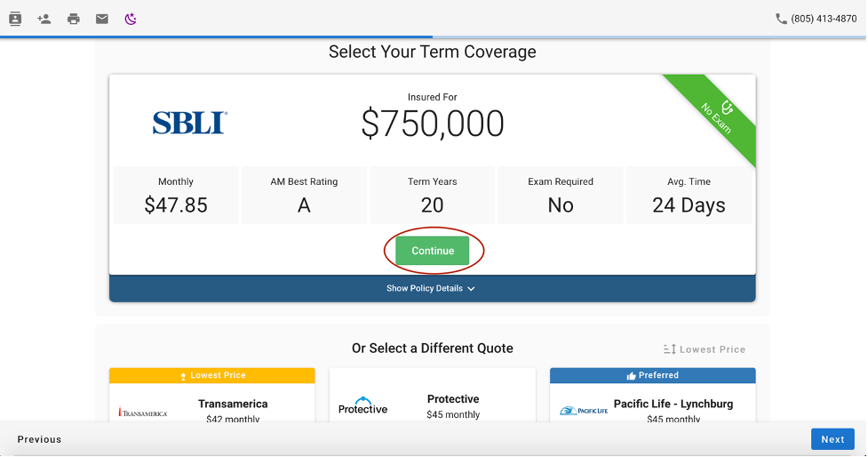Click the Show Policy Details chevron
Screen dimensions: 868x457
pos(472,289)
